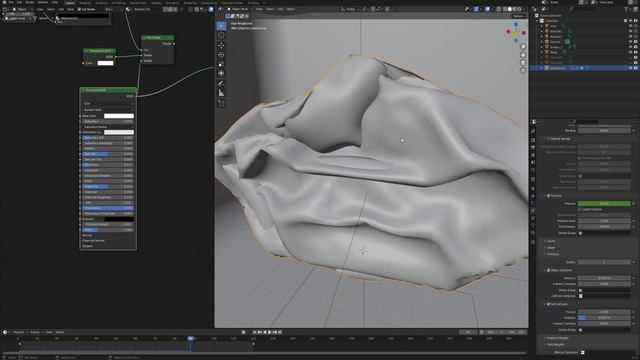640x360 pixels.
Task: Open the GGX distribution dropdown on Principled BSDF
Action: point(108,104)
